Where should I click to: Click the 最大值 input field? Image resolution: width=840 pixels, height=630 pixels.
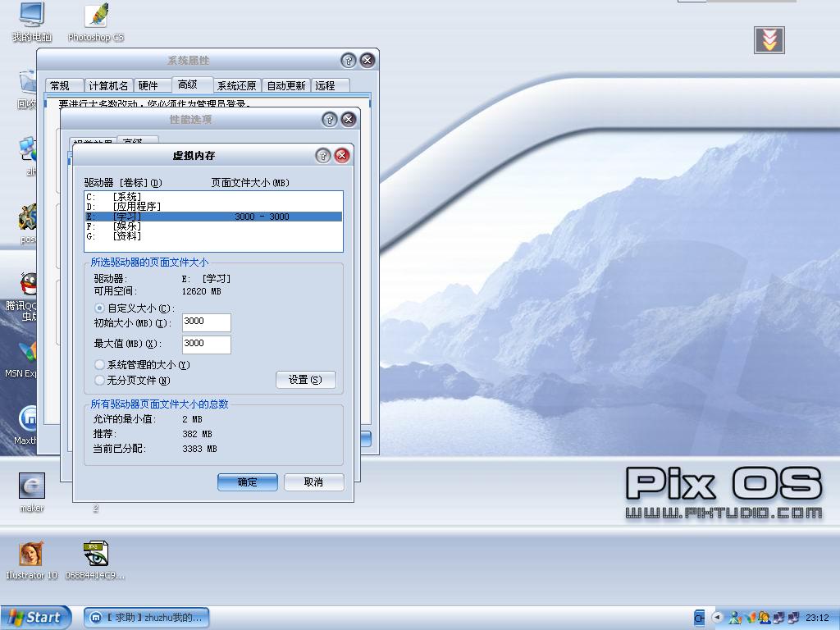[206, 345]
